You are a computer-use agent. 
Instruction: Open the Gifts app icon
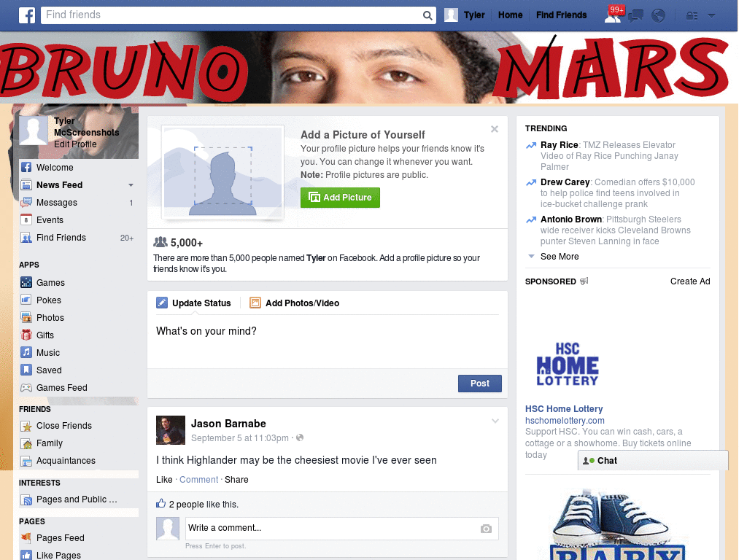(26, 335)
